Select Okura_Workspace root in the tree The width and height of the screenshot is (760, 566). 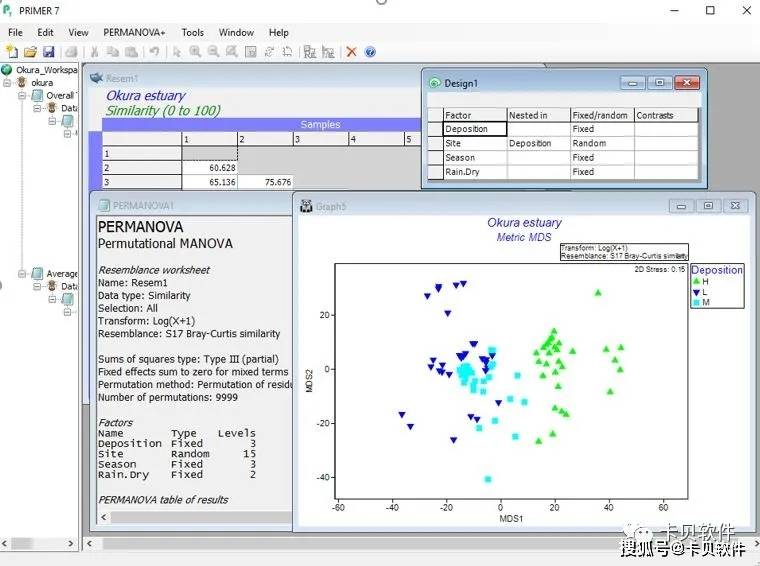[x=47, y=70]
